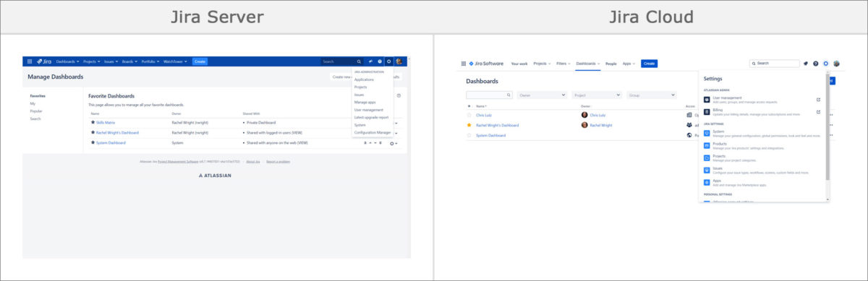The height and width of the screenshot is (281, 868).
Task: Open the help icon in Jira Server header
Action: 380,61
